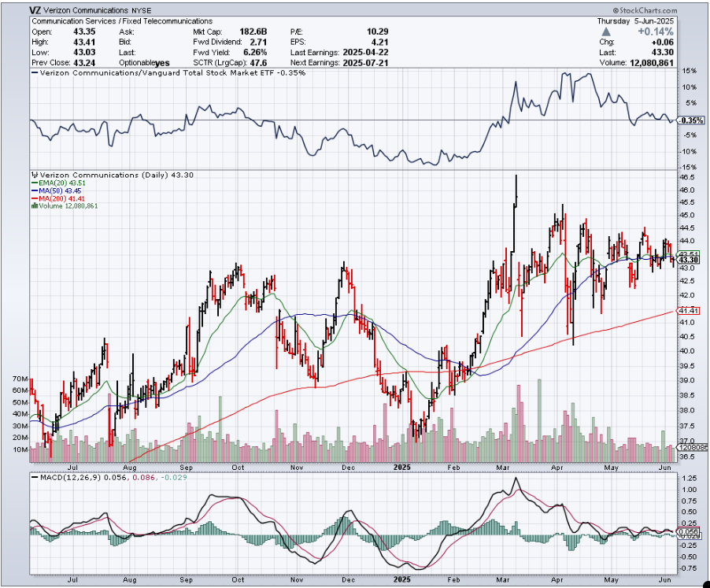Click the EPS value 4.21
This screenshot has width=710, height=588.
coord(380,42)
